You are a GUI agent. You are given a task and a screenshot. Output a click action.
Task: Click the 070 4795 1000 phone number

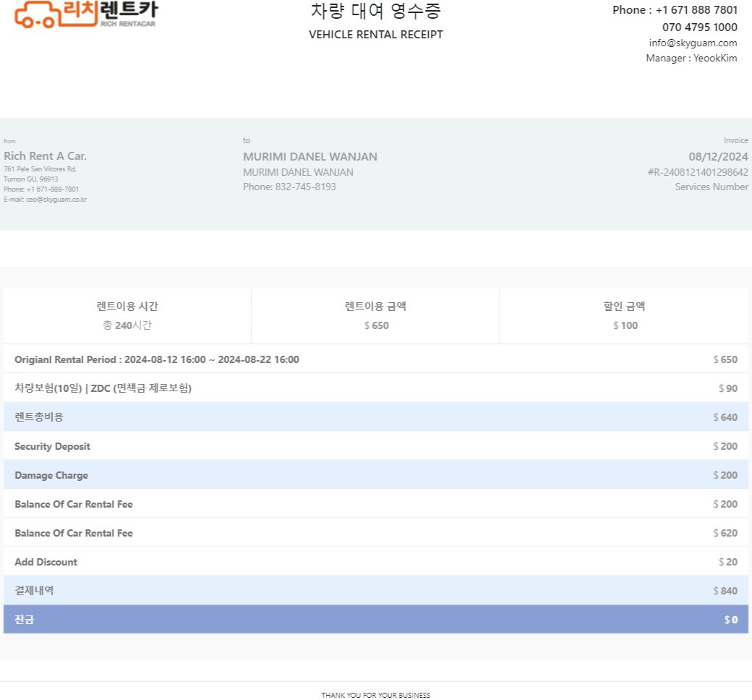point(699,27)
